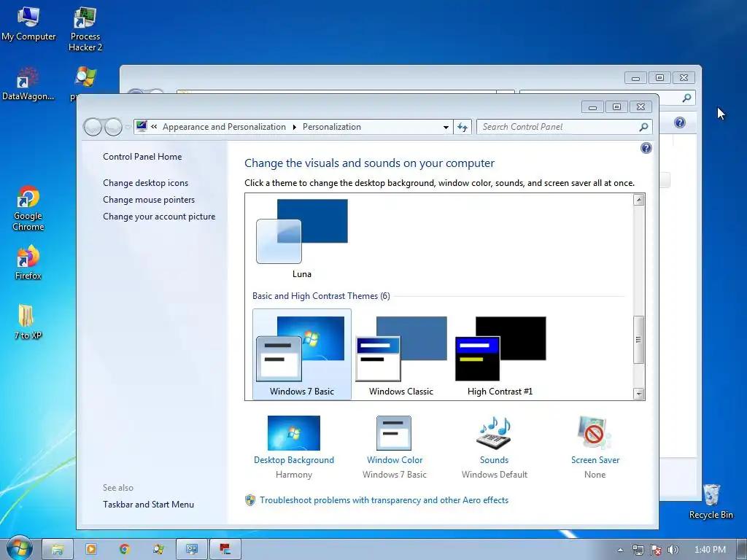Screen dimensions: 747x560
Task: Click the help icon in Personalization
Action: point(646,148)
